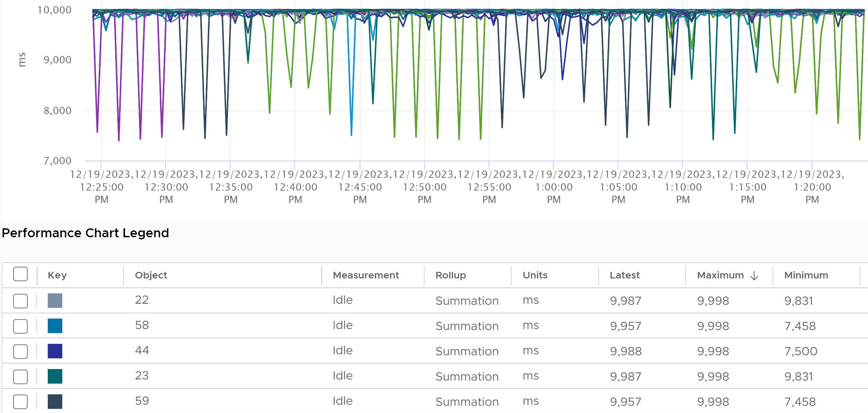Select the checkbox beside object 44
The height and width of the screenshot is (413, 868).
pos(20,351)
